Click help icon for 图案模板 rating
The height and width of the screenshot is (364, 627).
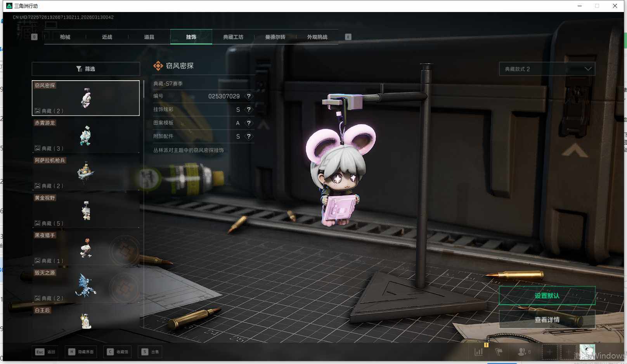249,123
